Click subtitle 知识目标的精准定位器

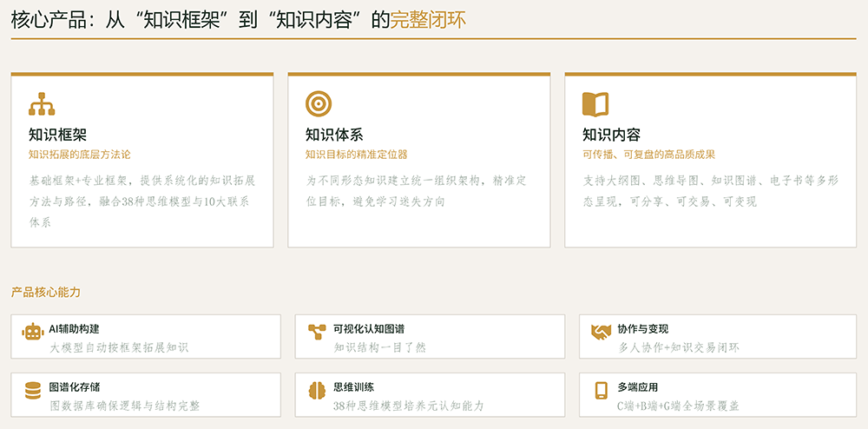point(357,155)
